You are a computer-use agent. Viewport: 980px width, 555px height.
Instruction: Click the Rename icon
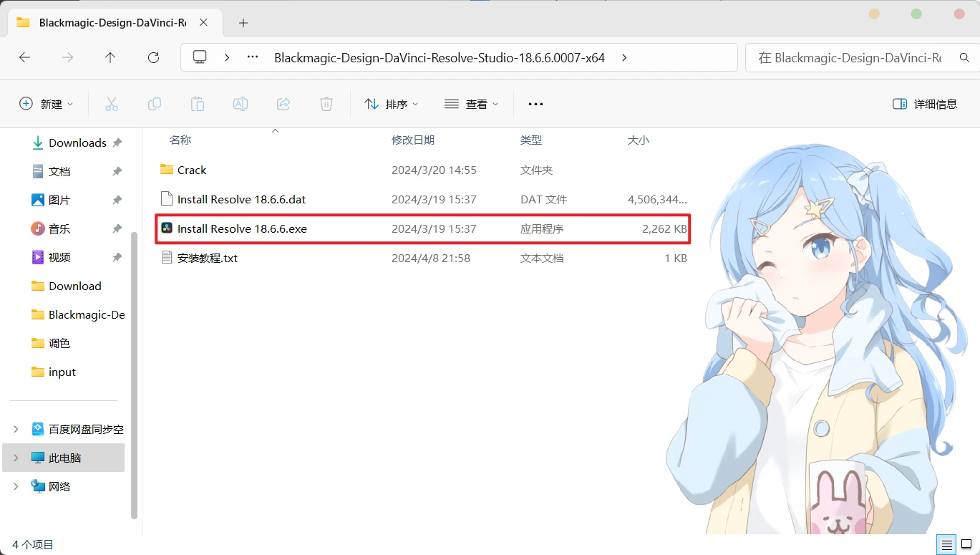click(x=241, y=104)
